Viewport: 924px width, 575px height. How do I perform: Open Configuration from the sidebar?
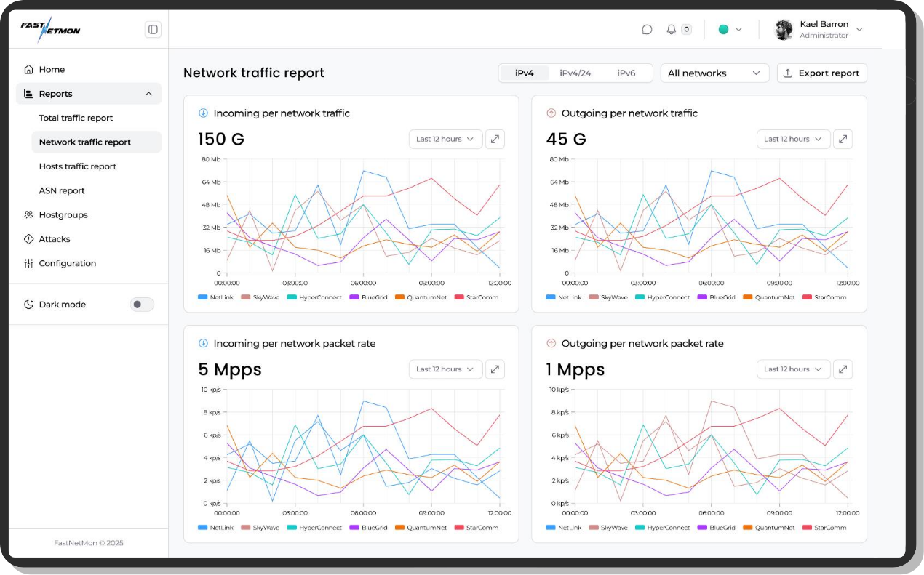click(x=68, y=263)
